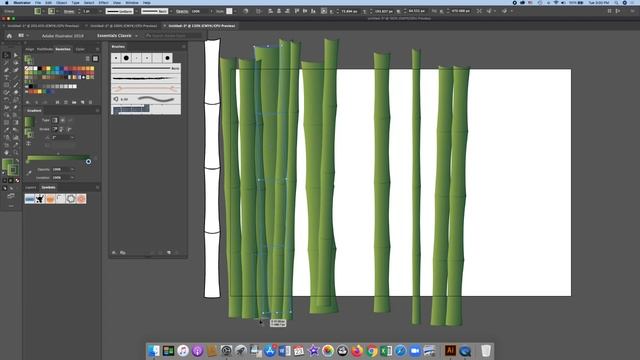Set the None color mode button
This screenshot has width=640, height=360.
point(17,180)
